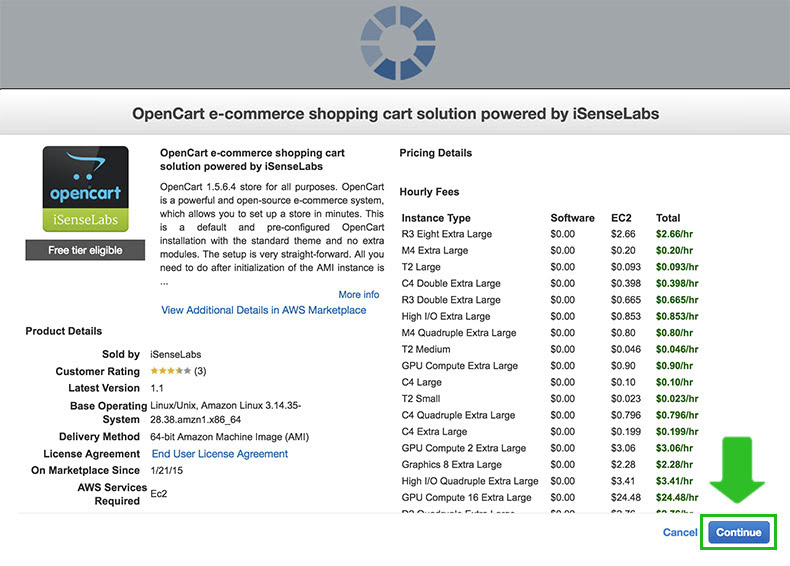The image size is (790, 566).
Task: Select the GPU Compute 2 Extra Large row
Action: pyautogui.click(x=550, y=448)
